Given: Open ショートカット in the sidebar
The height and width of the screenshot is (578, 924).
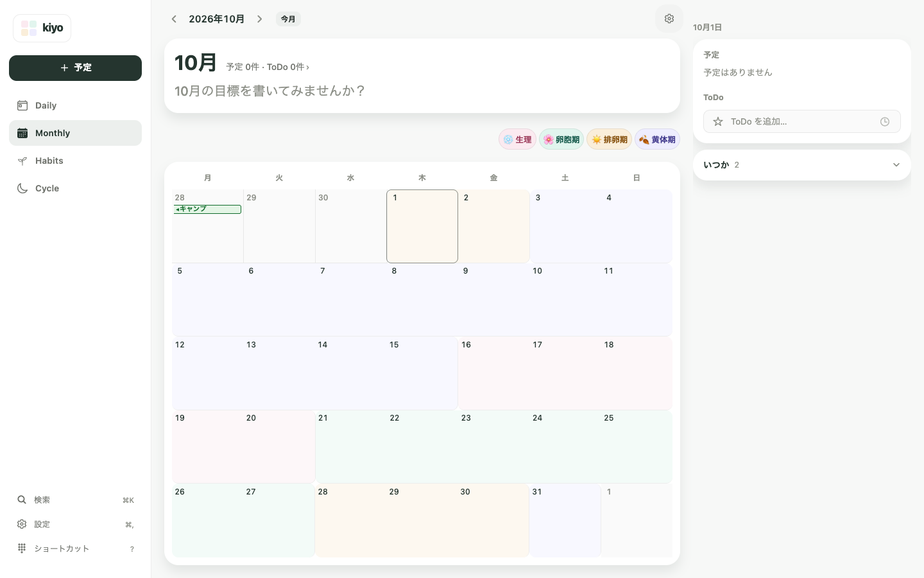Looking at the screenshot, I should [x=75, y=548].
